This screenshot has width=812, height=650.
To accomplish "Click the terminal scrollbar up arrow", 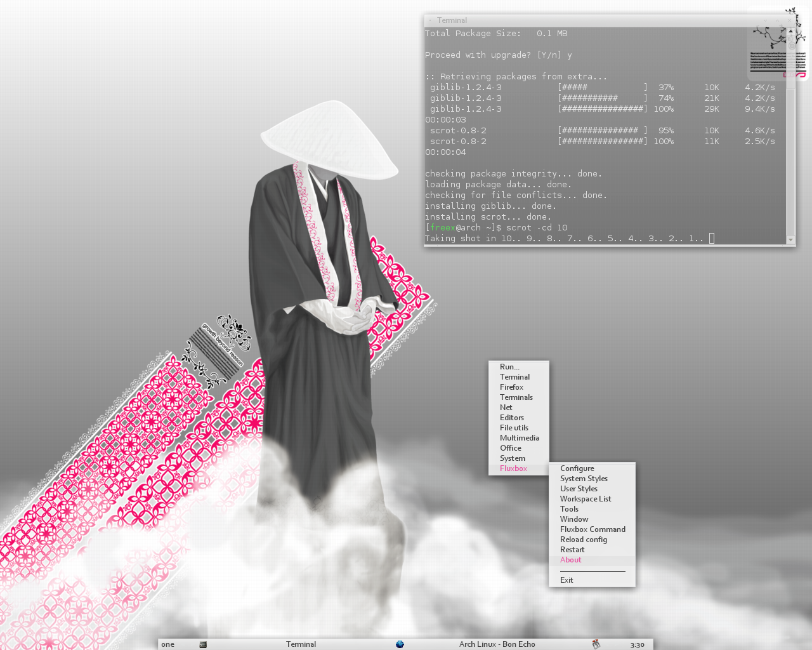I will (790, 31).
